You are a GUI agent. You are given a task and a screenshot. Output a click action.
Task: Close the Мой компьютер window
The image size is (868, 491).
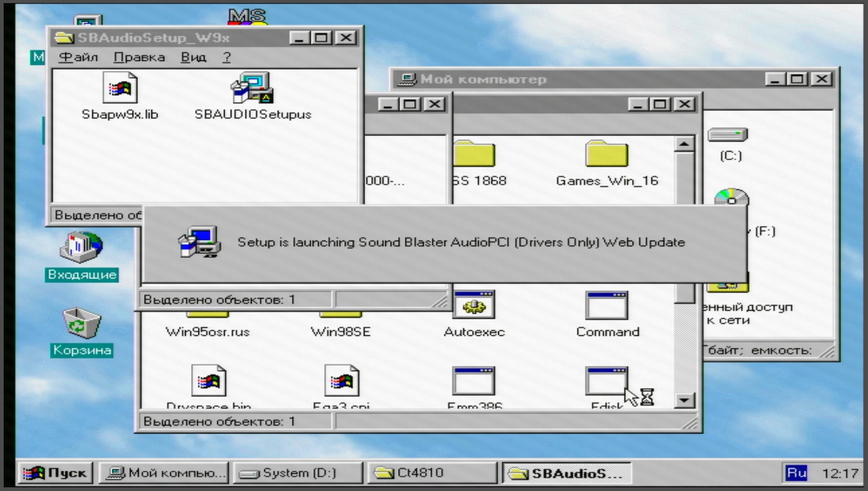pyautogui.click(x=822, y=79)
